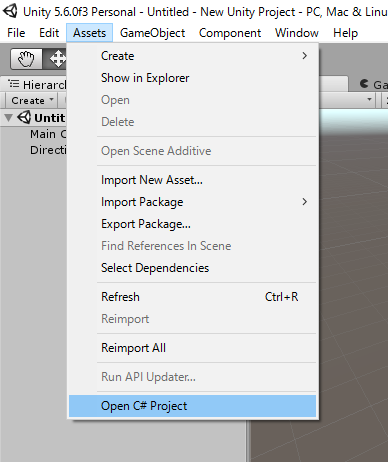Click the greyed Reimport entry
Viewport: 388px width, 462px height.
tap(192, 319)
